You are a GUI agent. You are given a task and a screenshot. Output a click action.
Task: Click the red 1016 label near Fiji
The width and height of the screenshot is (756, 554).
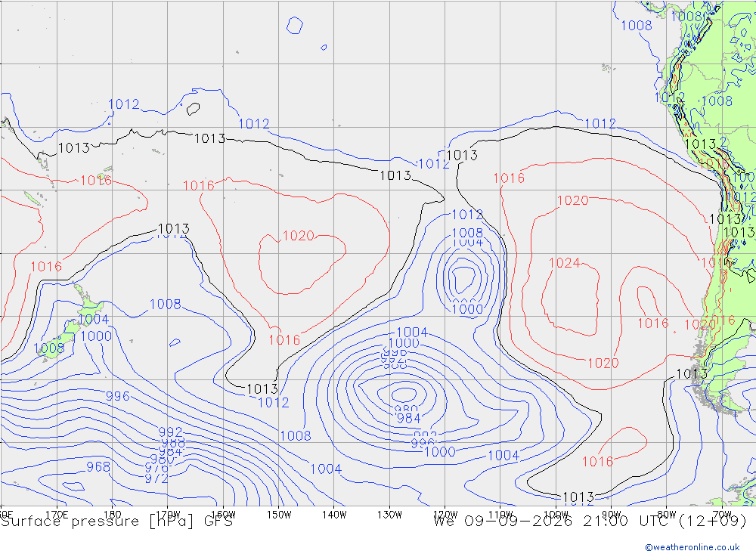[96, 181]
